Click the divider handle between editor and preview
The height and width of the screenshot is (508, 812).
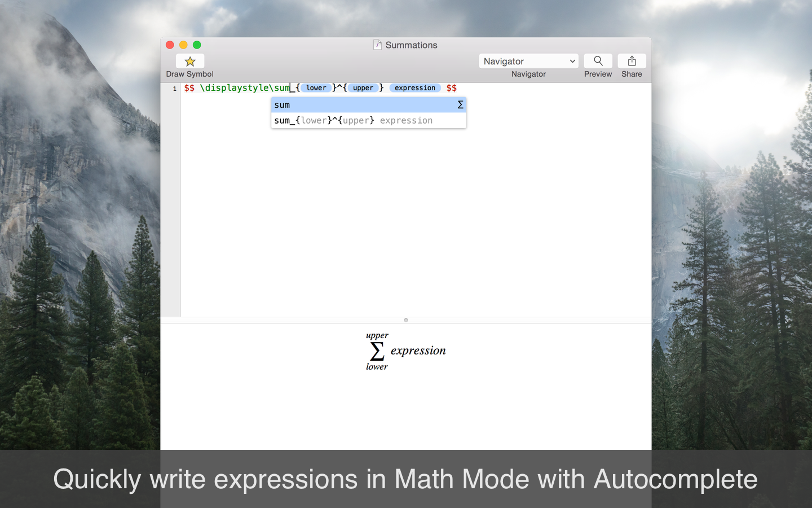point(405,320)
